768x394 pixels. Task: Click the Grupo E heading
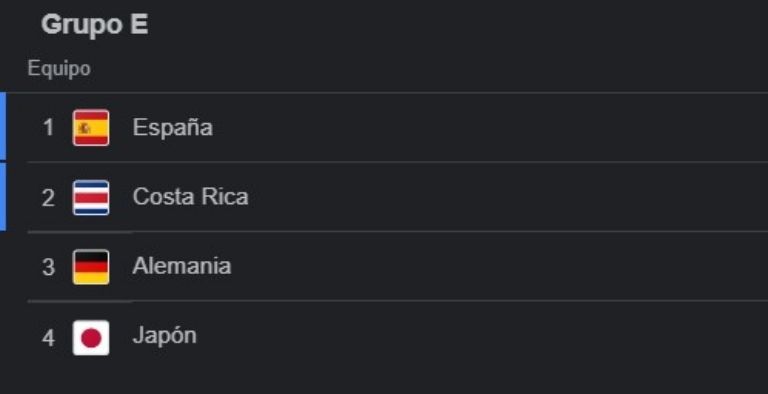pyautogui.click(x=95, y=25)
